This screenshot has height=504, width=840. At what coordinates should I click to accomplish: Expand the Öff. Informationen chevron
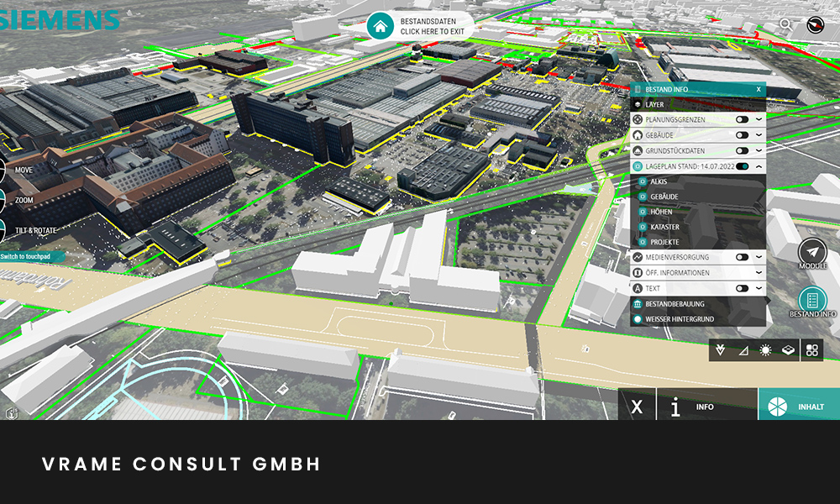(759, 273)
